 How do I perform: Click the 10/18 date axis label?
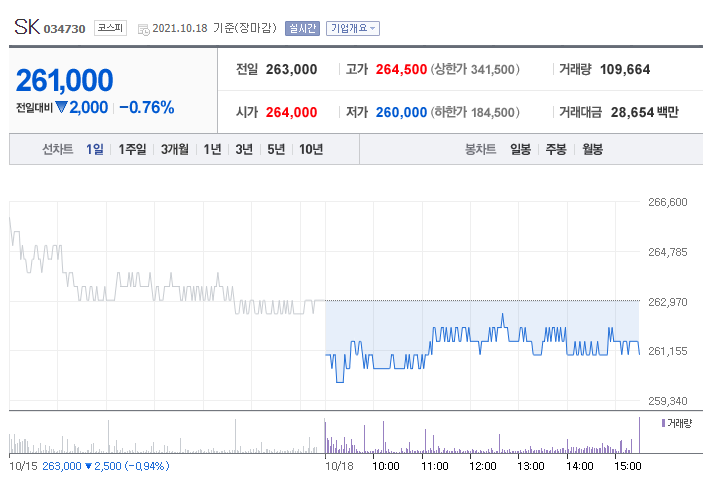coord(339,466)
